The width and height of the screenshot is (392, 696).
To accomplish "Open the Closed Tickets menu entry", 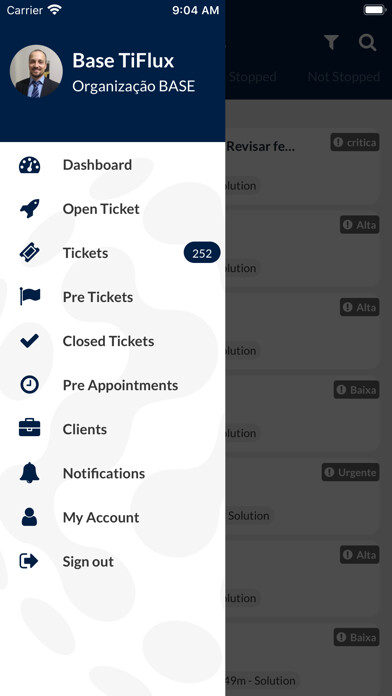I will pyautogui.click(x=108, y=341).
